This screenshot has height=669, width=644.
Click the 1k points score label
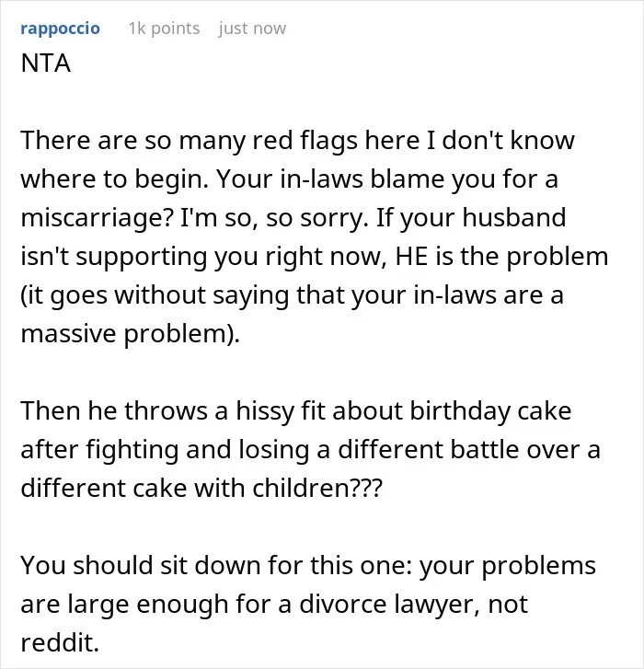[x=164, y=29]
